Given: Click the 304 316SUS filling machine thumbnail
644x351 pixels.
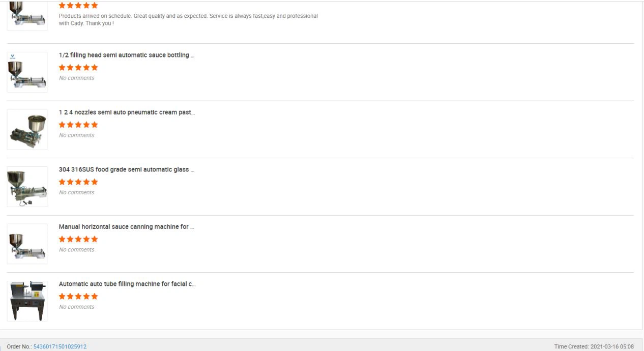Looking at the screenshot, I should click(x=27, y=187).
